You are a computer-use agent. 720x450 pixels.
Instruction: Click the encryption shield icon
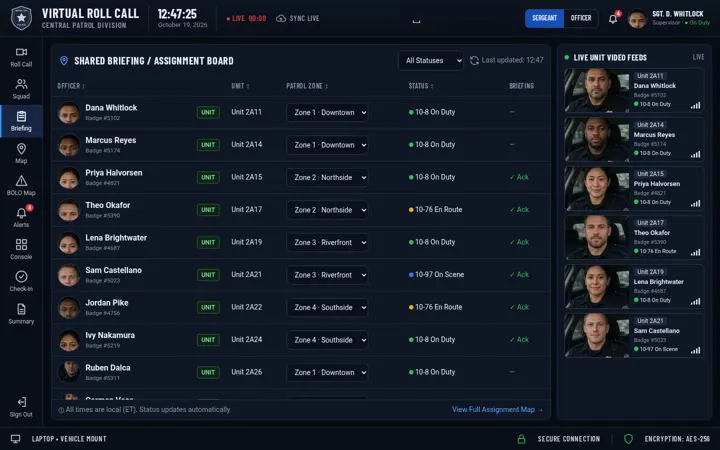click(628, 439)
